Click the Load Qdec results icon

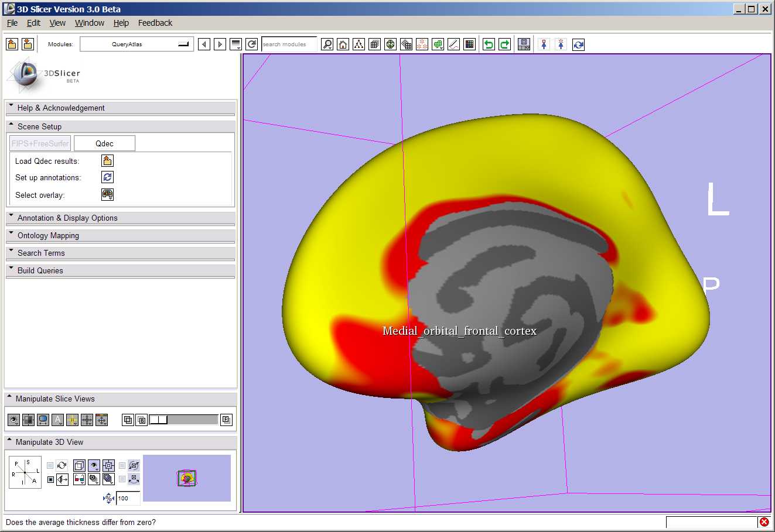(x=107, y=161)
